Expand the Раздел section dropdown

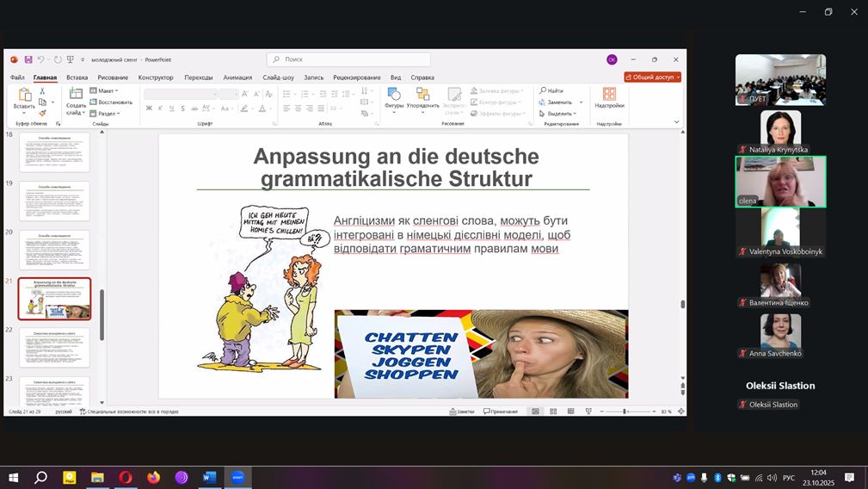(x=108, y=113)
